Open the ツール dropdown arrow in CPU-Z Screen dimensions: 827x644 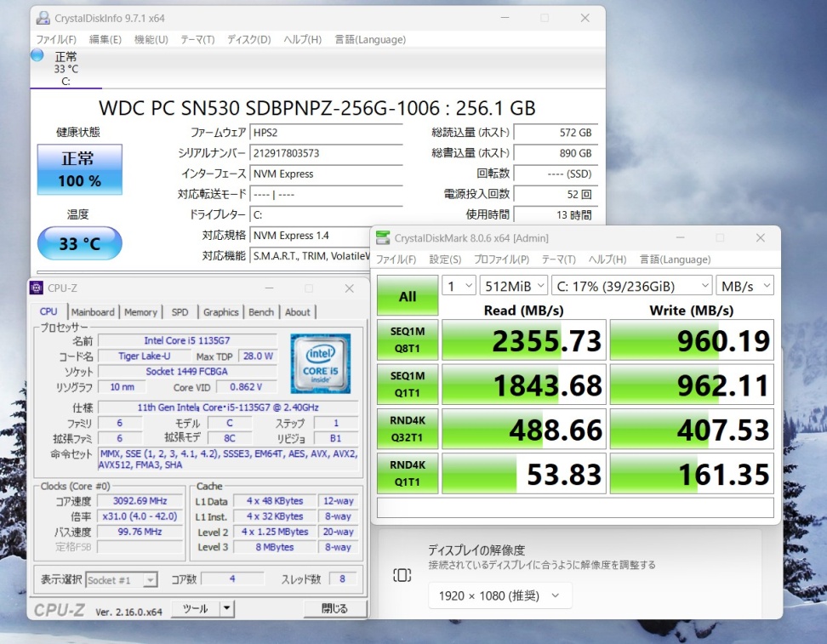[227, 608]
